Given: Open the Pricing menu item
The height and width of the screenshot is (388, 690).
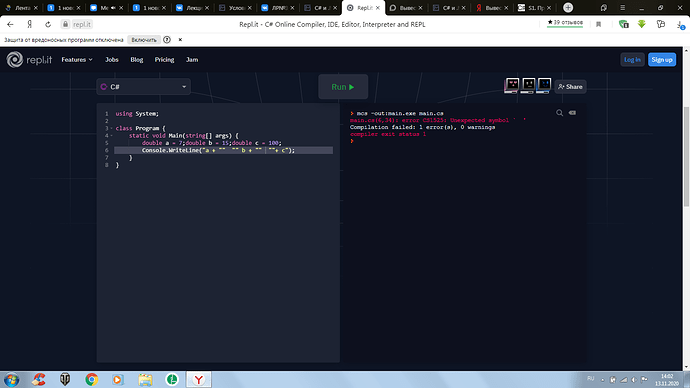Looking at the screenshot, I should pos(164,59).
